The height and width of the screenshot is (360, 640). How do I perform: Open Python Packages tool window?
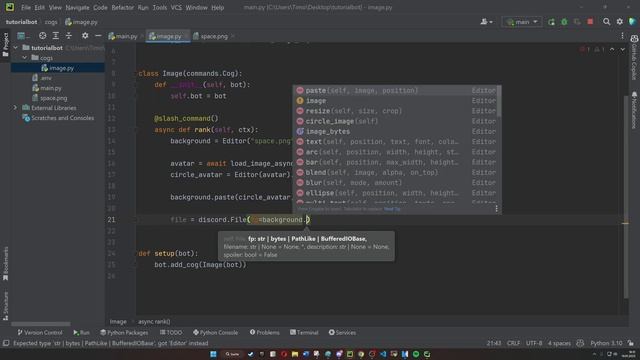(124, 333)
